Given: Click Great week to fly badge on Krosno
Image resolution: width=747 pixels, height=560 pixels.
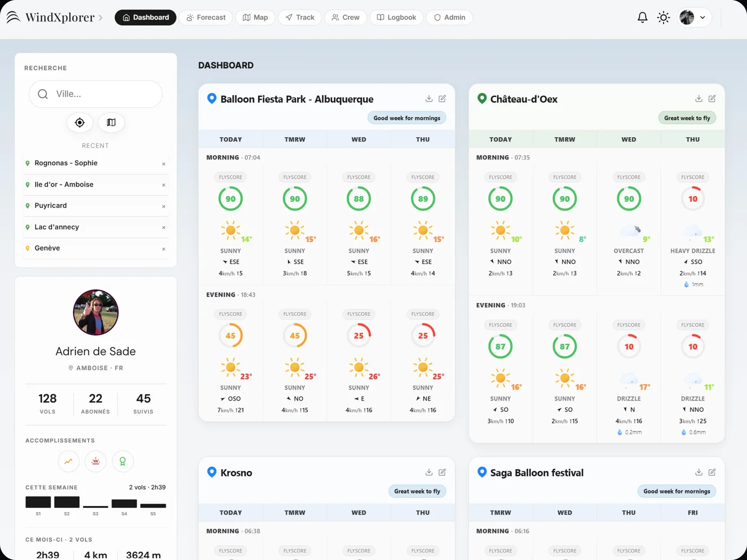Looking at the screenshot, I should click(x=417, y=491).
